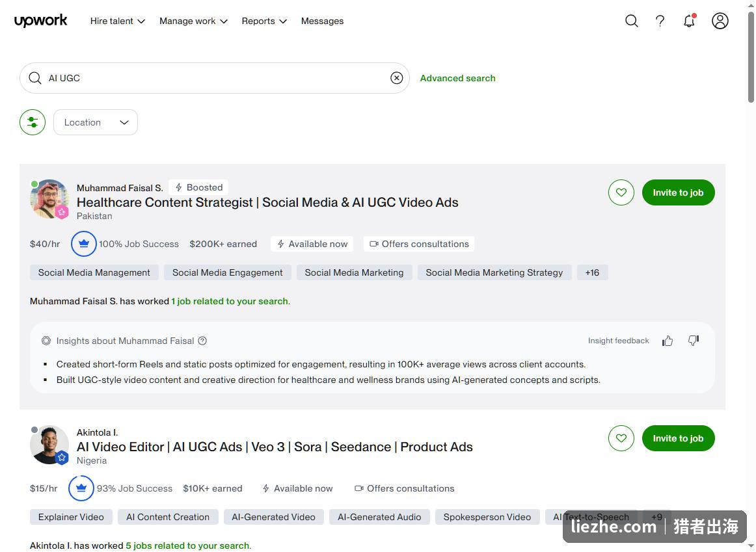The height and width of the screenshot is (552, 756).
Task: Click the $40/hr rate
Action: [x=45, y=244]
